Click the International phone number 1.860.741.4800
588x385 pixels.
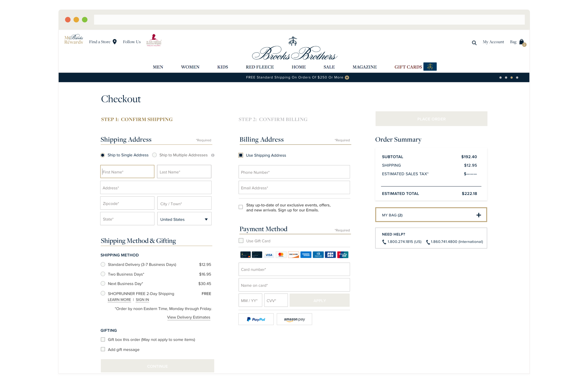click(457, 242)
